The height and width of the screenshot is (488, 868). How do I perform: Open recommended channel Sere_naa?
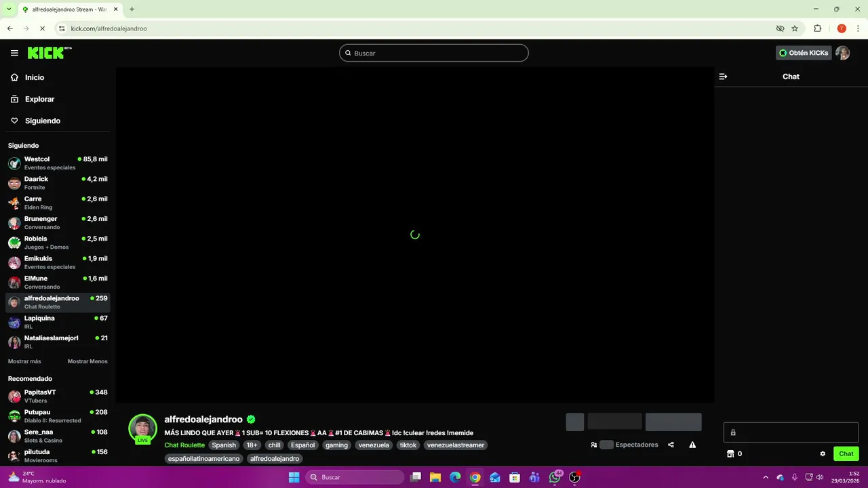point(58,436)
